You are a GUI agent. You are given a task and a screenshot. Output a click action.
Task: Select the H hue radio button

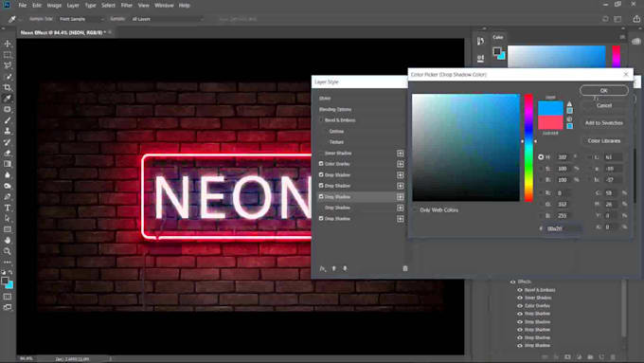[x=541, y=157]
